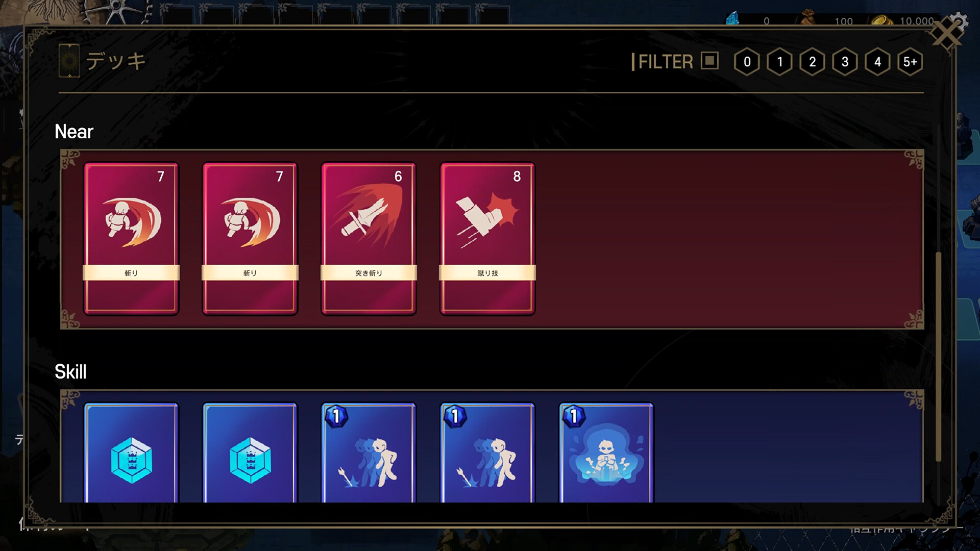Select the second dash-step skill card
980x551 pixels.
487,453
